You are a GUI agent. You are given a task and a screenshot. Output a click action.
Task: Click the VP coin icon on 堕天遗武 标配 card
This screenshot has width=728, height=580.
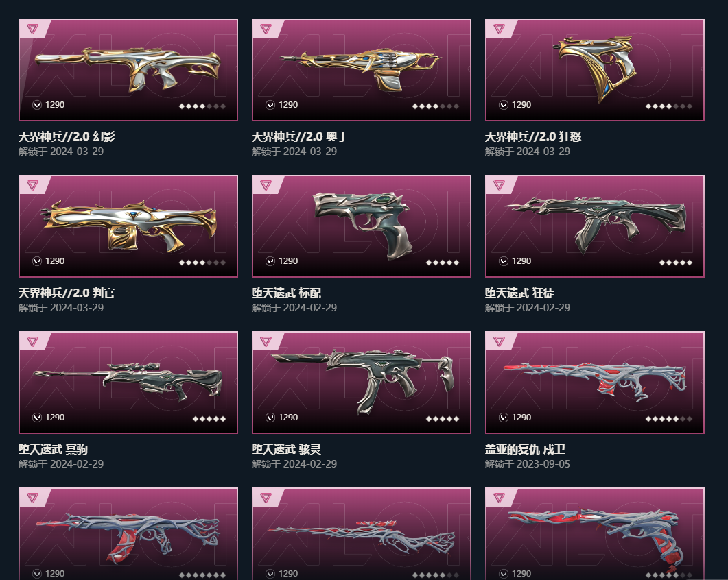click(270, 261)
